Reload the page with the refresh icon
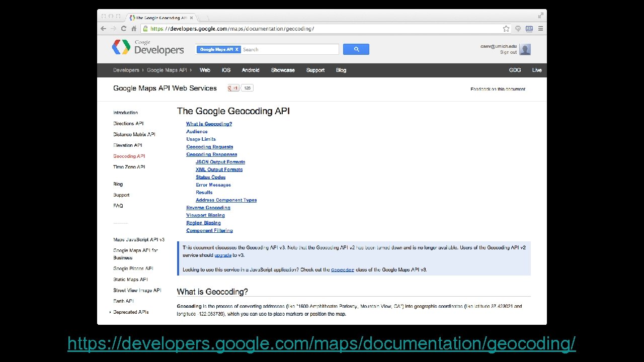Image resolution: width=644 pixels, height=362 pixels. point(123,29)
